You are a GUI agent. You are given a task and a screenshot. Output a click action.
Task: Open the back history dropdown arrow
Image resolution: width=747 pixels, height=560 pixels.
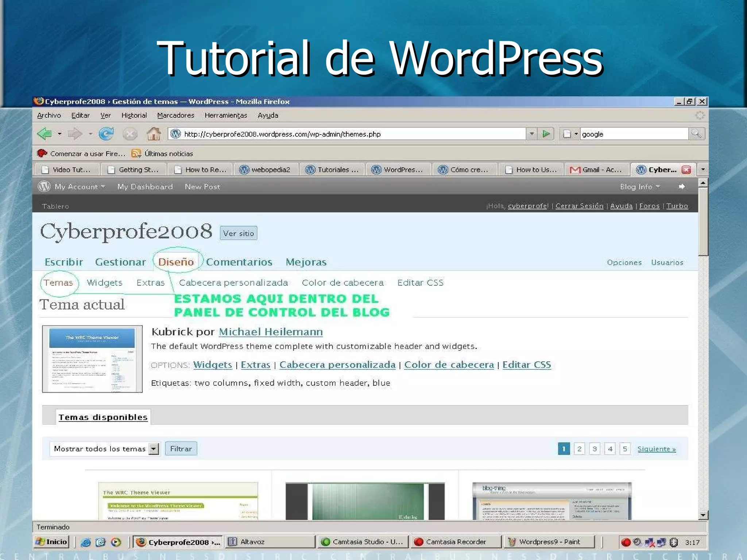[x=59, y=134]
